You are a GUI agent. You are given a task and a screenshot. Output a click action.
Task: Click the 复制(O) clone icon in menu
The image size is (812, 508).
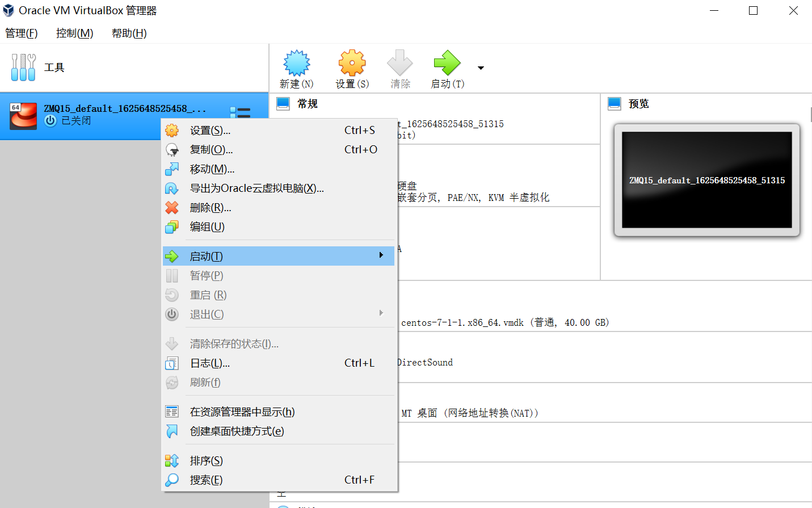[x=172, y=149]
